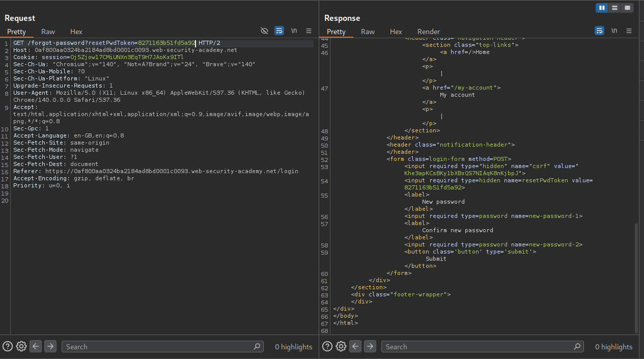Open the Request panel hamburger options menu
The image size is (644, 359).
click(309, 31)
